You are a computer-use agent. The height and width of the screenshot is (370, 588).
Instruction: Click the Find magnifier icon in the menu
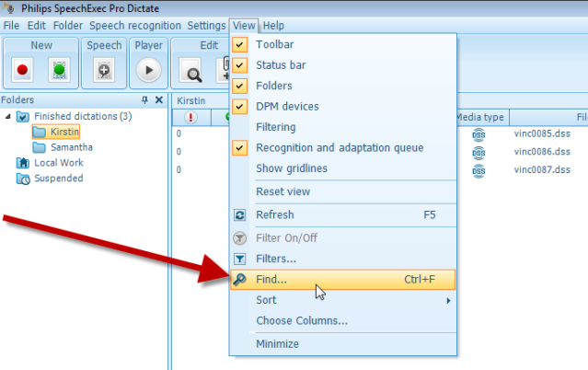(239, 280)
